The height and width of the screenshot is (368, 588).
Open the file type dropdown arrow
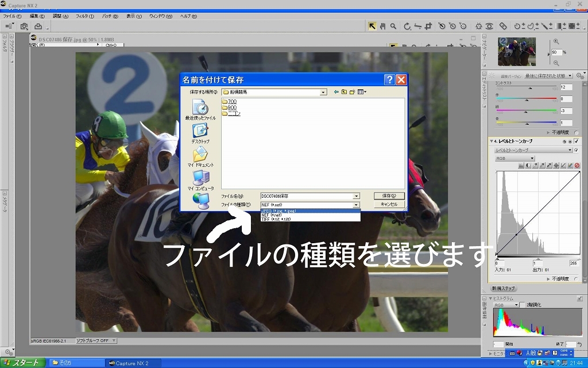pyautogui.click(x=356, y=205)
